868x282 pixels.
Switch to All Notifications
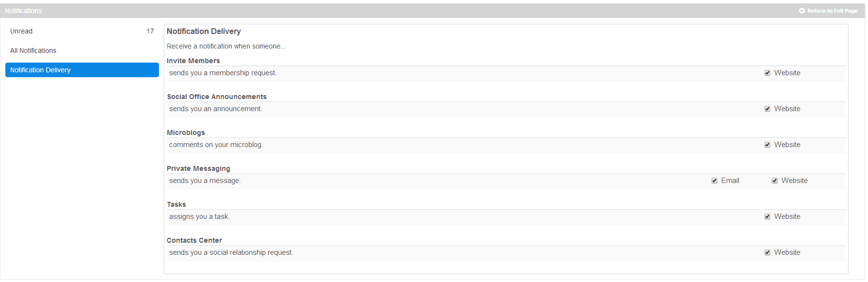pyautogui.click(x=33, y=50)
